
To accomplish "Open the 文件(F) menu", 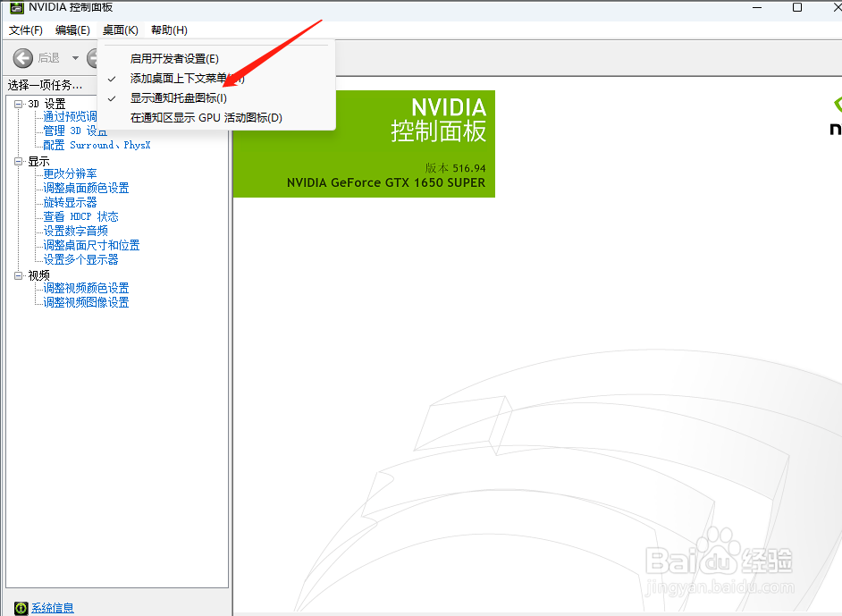I will 25,30.
